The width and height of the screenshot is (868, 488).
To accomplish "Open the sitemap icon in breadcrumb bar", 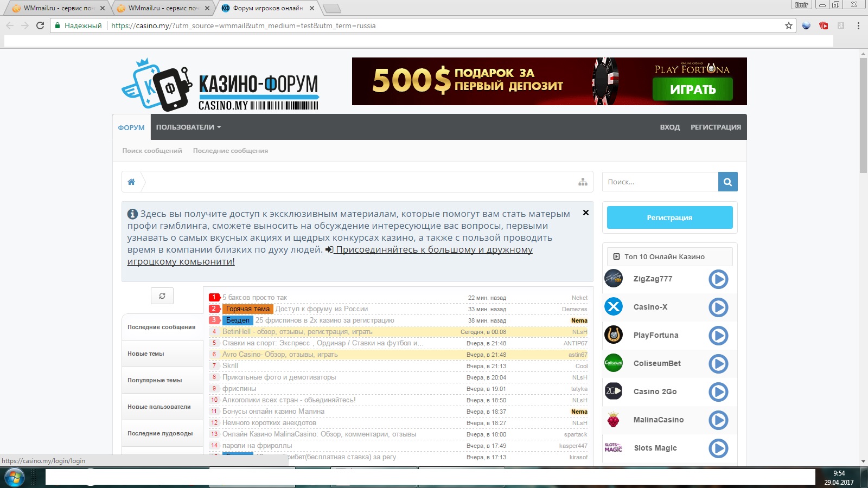I will click(x=583, y=182).
